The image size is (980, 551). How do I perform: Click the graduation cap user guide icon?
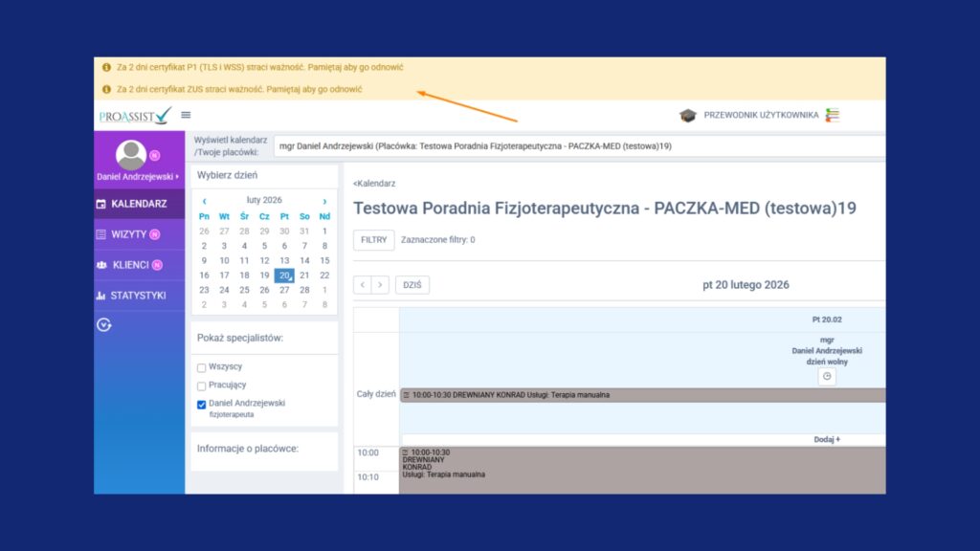click(x=688, y=115)
